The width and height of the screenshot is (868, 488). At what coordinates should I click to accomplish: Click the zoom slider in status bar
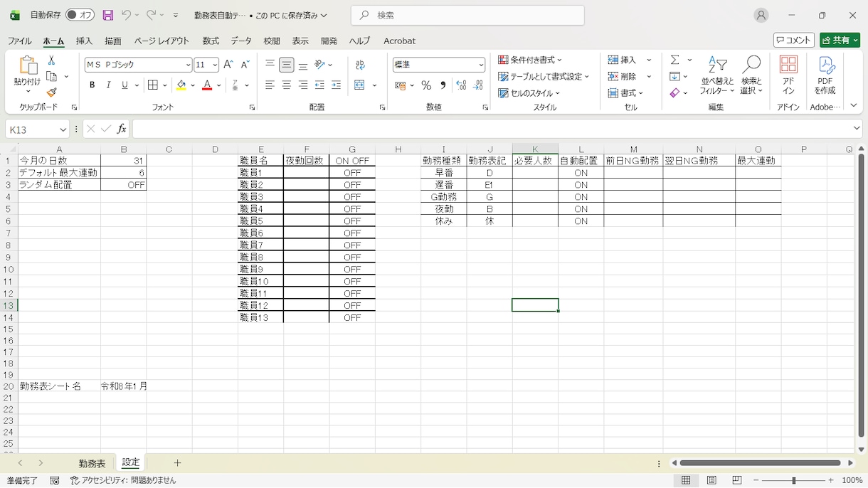click(x=793, y=481)
